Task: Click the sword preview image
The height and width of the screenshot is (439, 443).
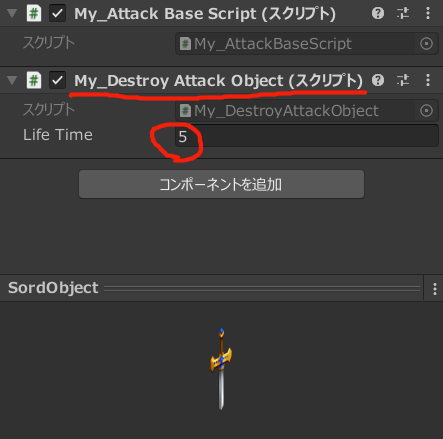Action: tap(221, 369)
